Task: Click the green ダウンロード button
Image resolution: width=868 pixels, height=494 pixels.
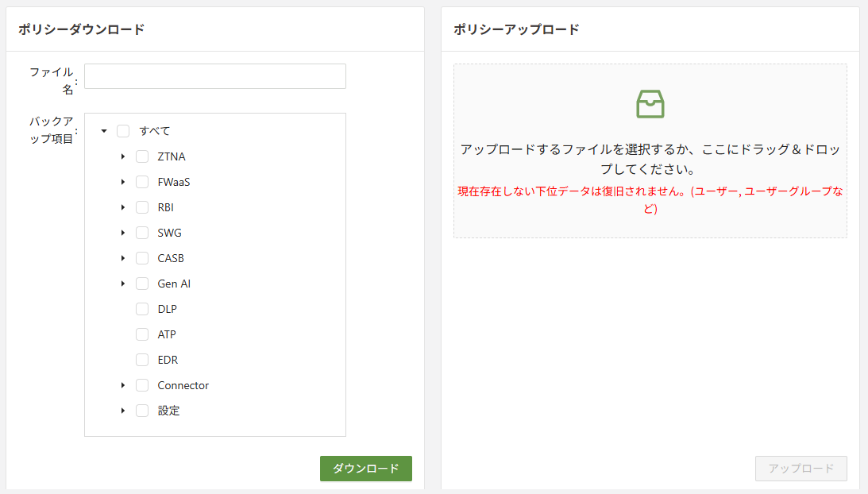Action: tap(365, 469)
